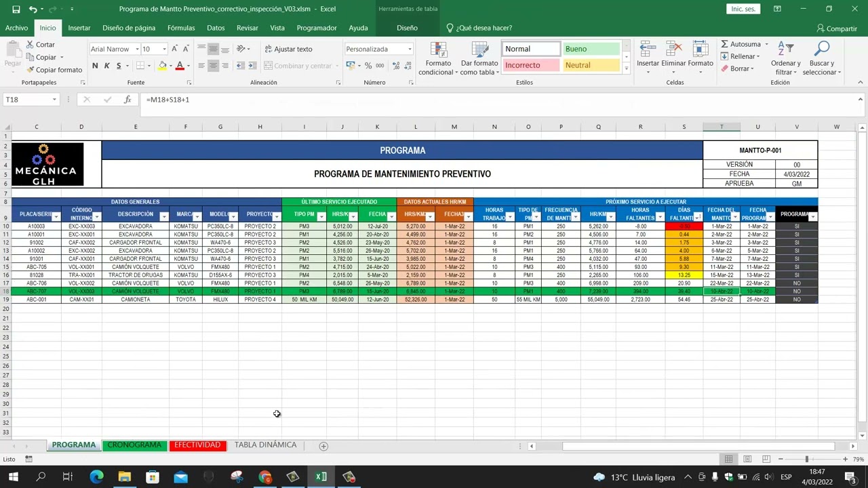Screen dimensions: 868x488
Task: Open the Rellenar fill dropdown
Action: (742, 57)
